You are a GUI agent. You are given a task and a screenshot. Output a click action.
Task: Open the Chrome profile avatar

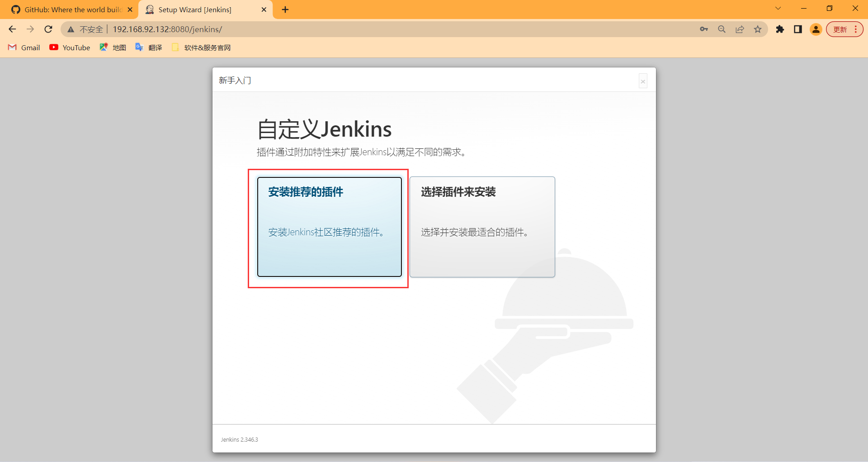(816, 29)
